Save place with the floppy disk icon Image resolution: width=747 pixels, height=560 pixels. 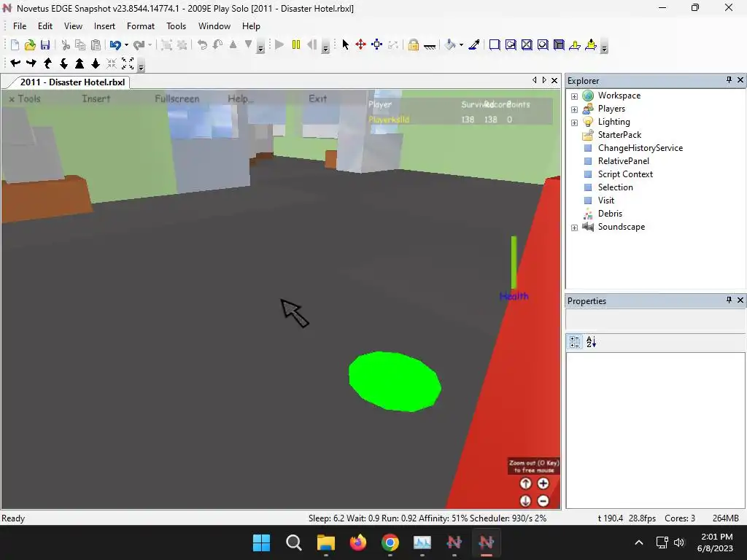click(45, 44)
